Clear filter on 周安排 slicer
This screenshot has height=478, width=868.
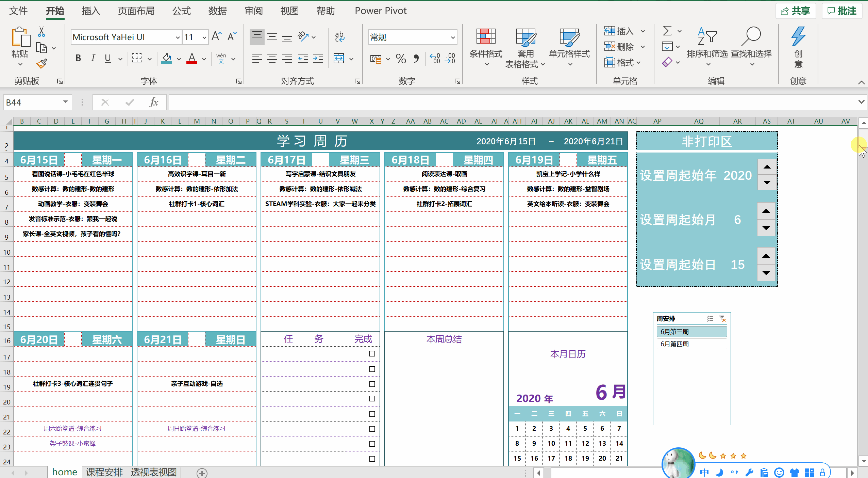click(x=722, y=319)
